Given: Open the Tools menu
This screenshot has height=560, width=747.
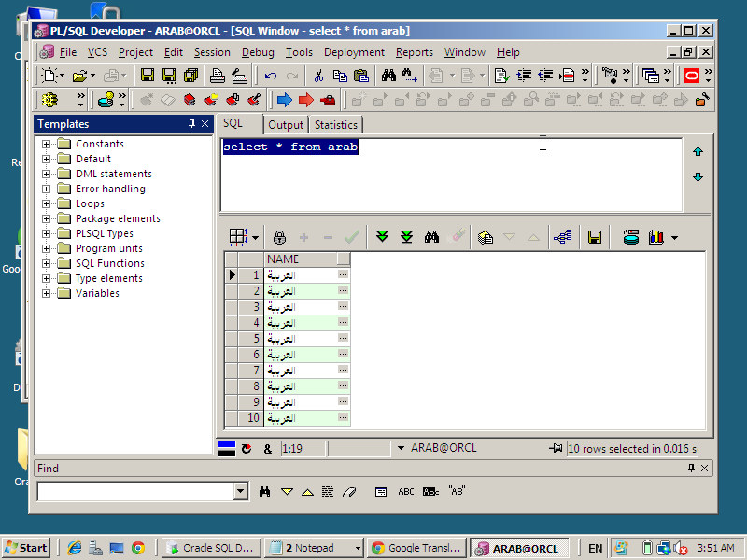Looking at the screenshot, I should [299, 52].
